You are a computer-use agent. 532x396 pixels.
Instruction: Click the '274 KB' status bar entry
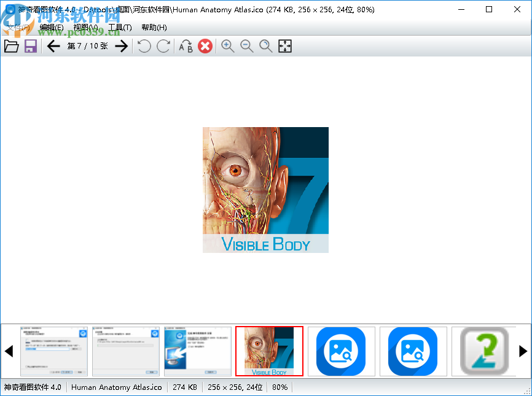(185, 387)
